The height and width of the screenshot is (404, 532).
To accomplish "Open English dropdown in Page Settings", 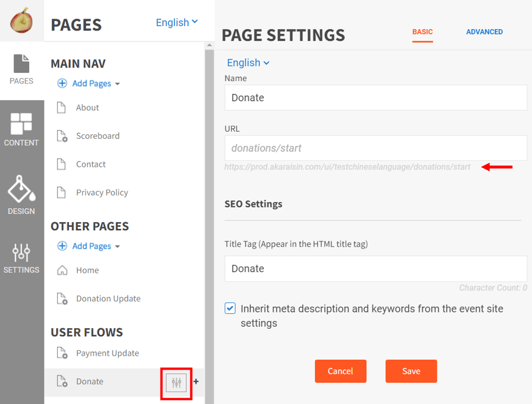I will point(248,63).
